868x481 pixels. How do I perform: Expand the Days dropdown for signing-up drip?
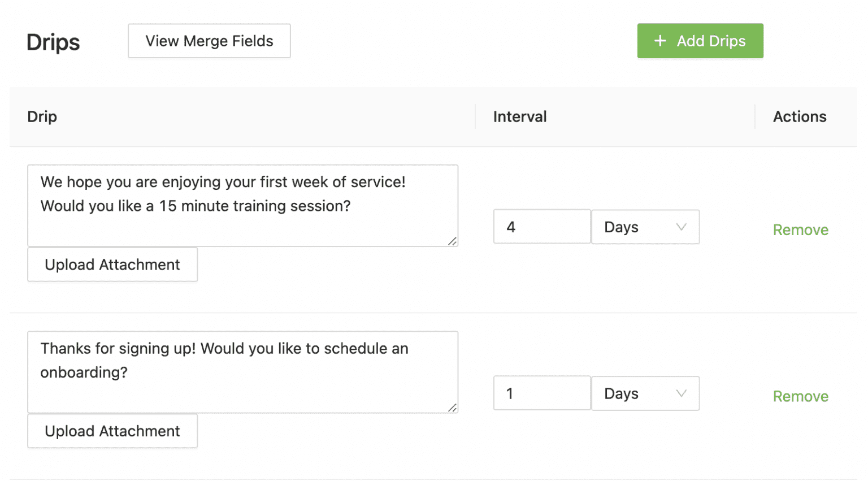click(x=645, y=393)
